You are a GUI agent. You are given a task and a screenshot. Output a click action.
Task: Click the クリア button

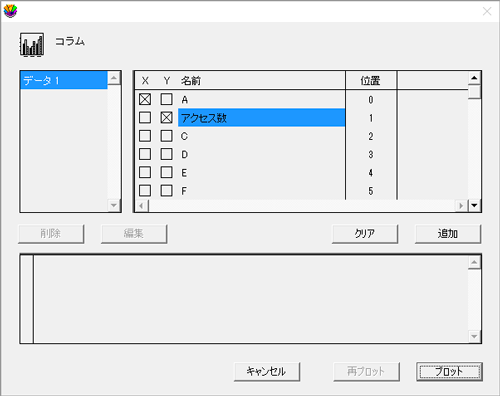365,234
